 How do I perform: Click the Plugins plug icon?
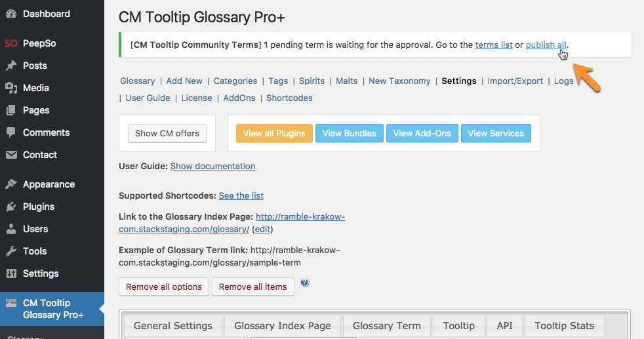click(x=11, y=207)
